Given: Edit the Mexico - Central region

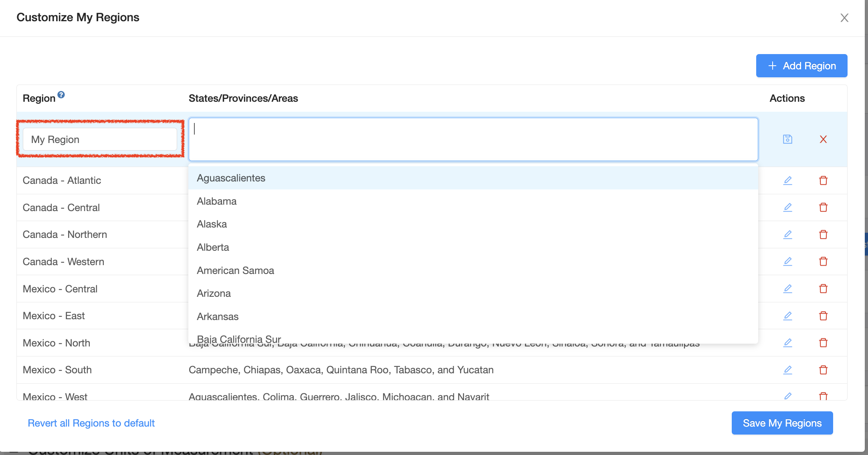Looking at the screenshot, I should 787,289.
